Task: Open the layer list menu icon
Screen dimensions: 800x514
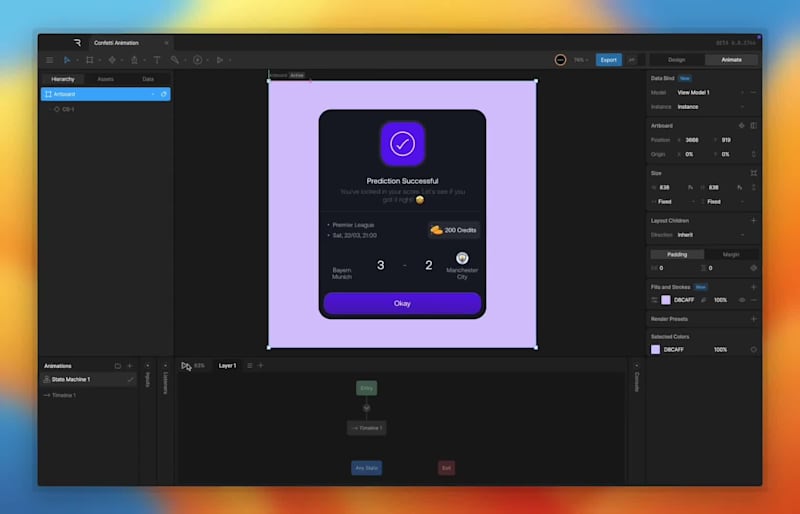Action: (x=249, y=365)
